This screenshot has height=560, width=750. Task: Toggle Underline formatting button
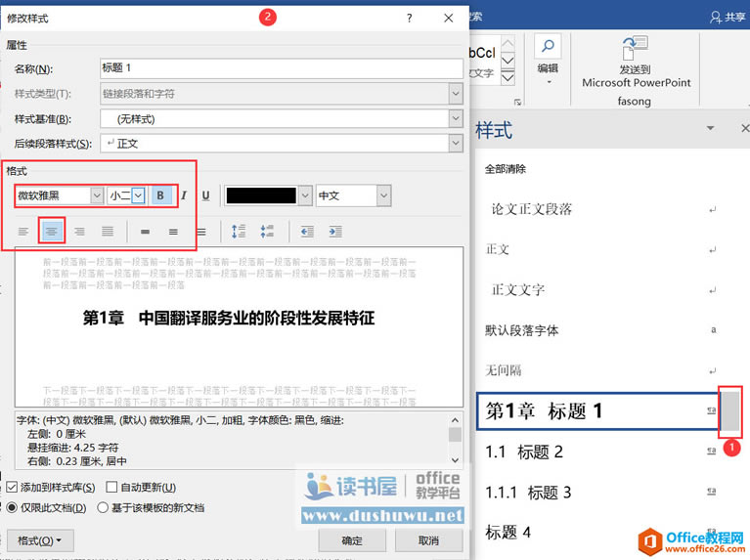[205, 195]
